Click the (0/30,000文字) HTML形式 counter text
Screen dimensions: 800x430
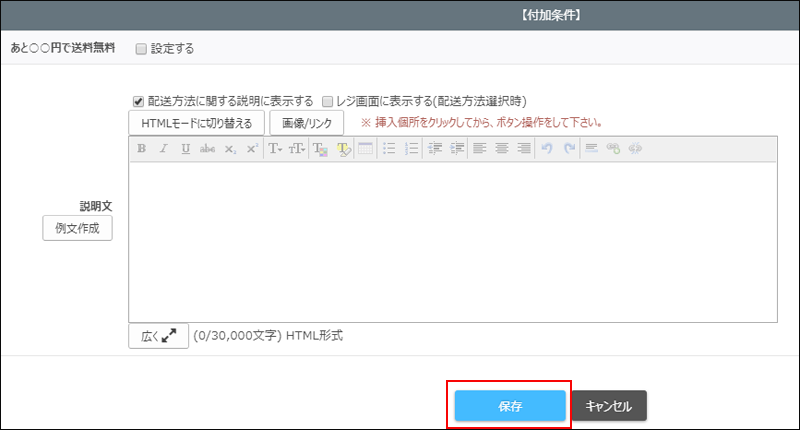[268, 336]
